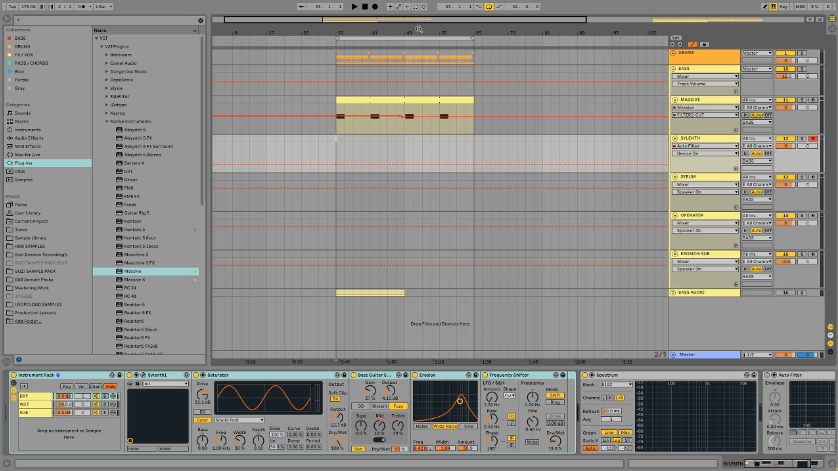The width and height of the screenshot is (838, 471).
Task: Solo the MASSIVE track
Action: pos(802,99)
